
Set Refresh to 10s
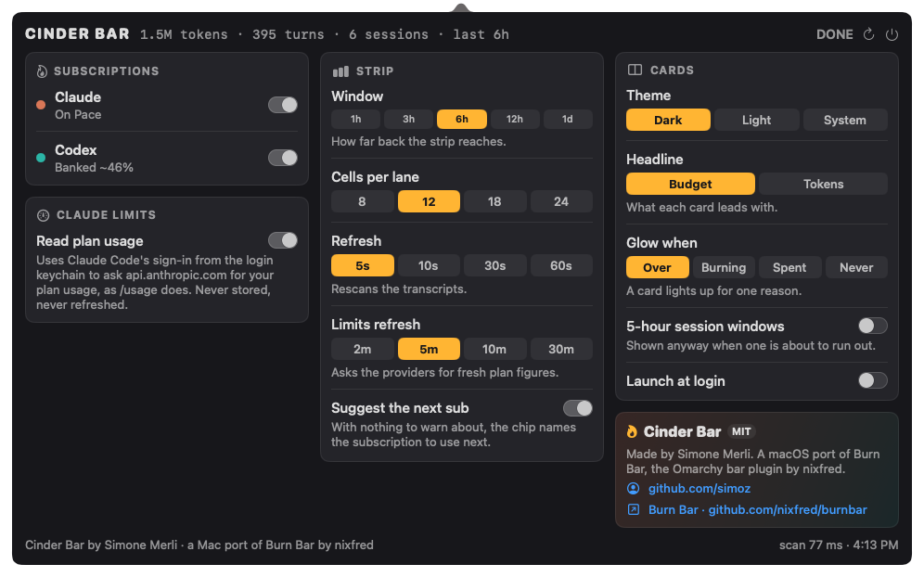(429, 266)
